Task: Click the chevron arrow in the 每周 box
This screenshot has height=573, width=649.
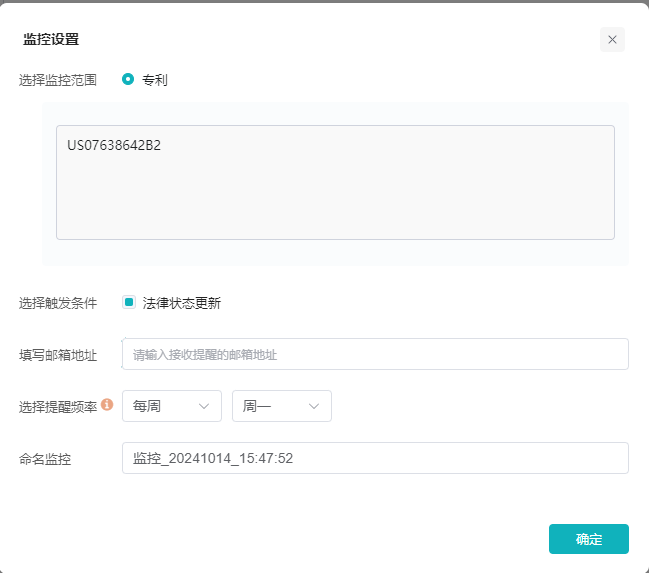Action: tap(204, 406)
